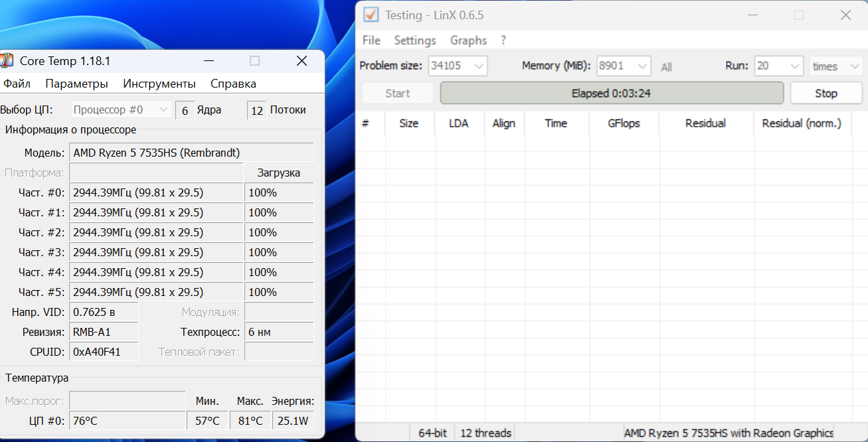
Task: Click the 100% load value for Част. #0
Action: pos(279,192)
